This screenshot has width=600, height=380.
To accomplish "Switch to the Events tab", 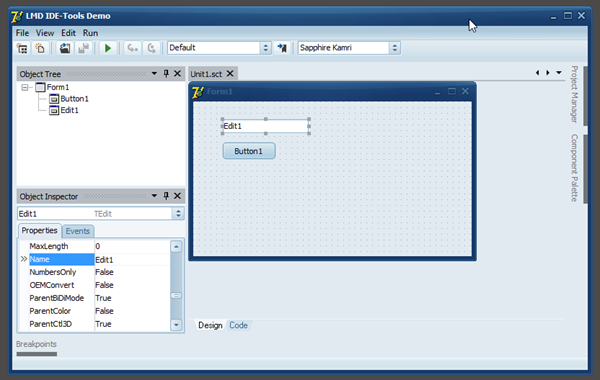I will [78, 231].
